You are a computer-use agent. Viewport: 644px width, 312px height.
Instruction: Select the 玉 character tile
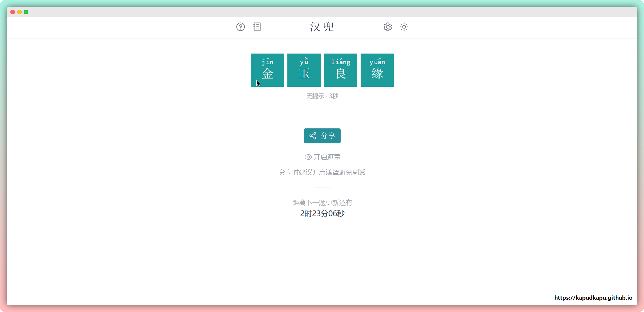tap(304, 70)
